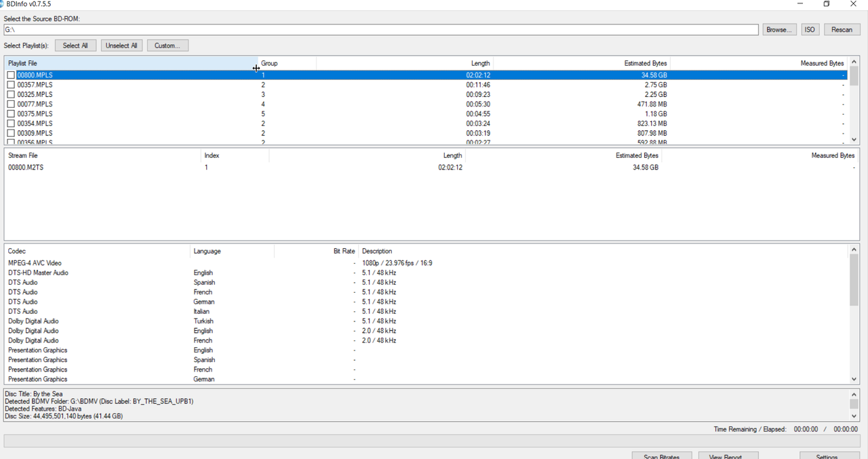Click the Language column header
This screenshot has height=459, width=868.
click(232, 251)
